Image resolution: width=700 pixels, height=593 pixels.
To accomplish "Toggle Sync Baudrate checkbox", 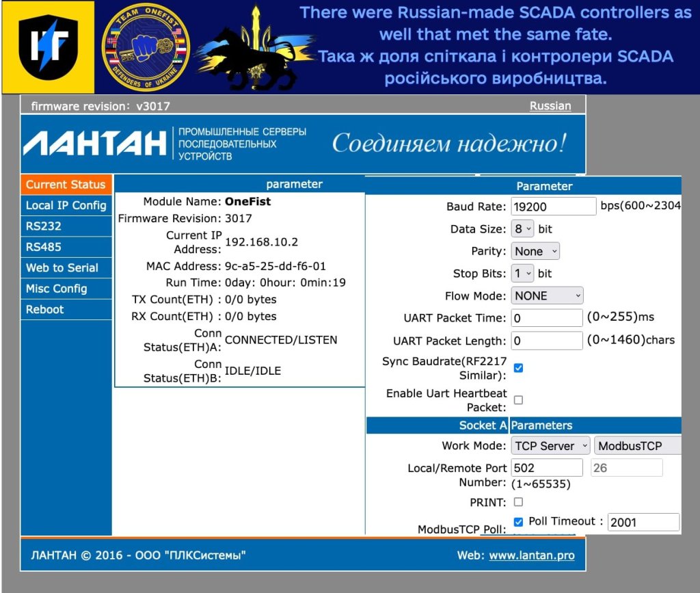I will (518, 368).
